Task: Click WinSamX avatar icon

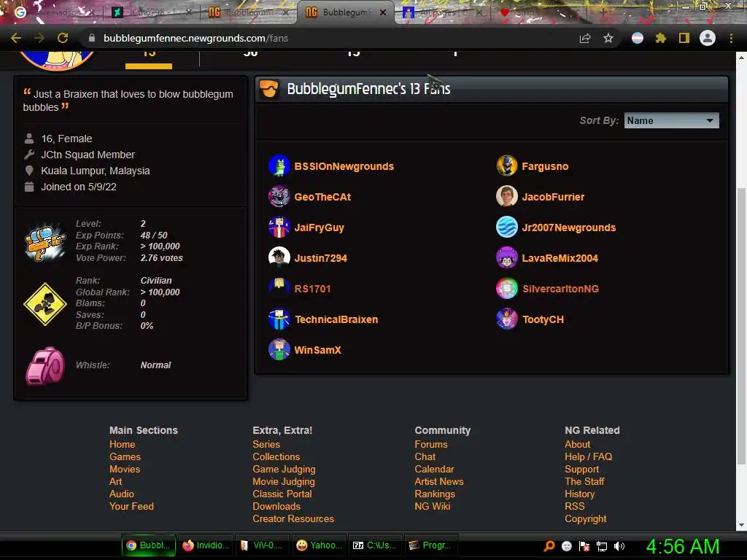Action: click(279, 349)
